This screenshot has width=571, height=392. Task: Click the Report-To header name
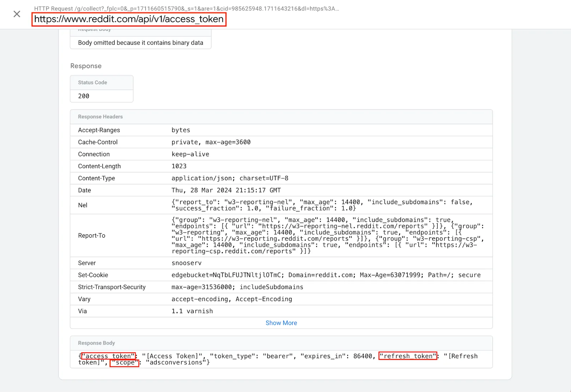(92, 235)
